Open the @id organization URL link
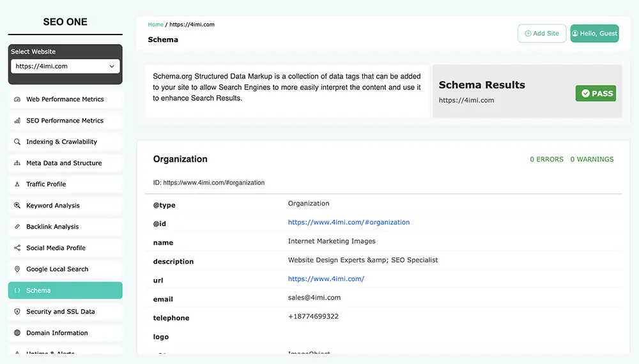The height and width of the screenshot is (364, 639). tap(348, 222)
